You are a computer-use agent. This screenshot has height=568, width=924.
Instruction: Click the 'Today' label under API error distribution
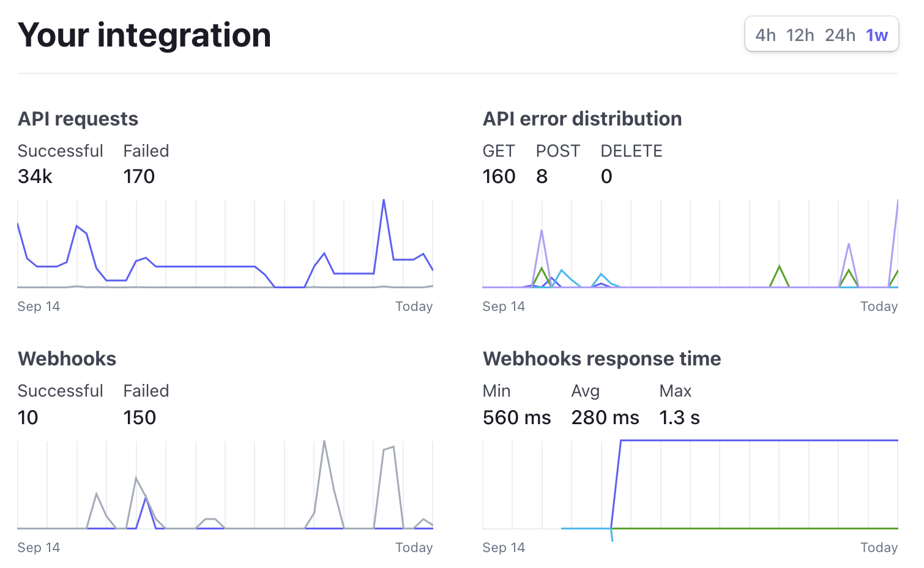tap(879, 307)
